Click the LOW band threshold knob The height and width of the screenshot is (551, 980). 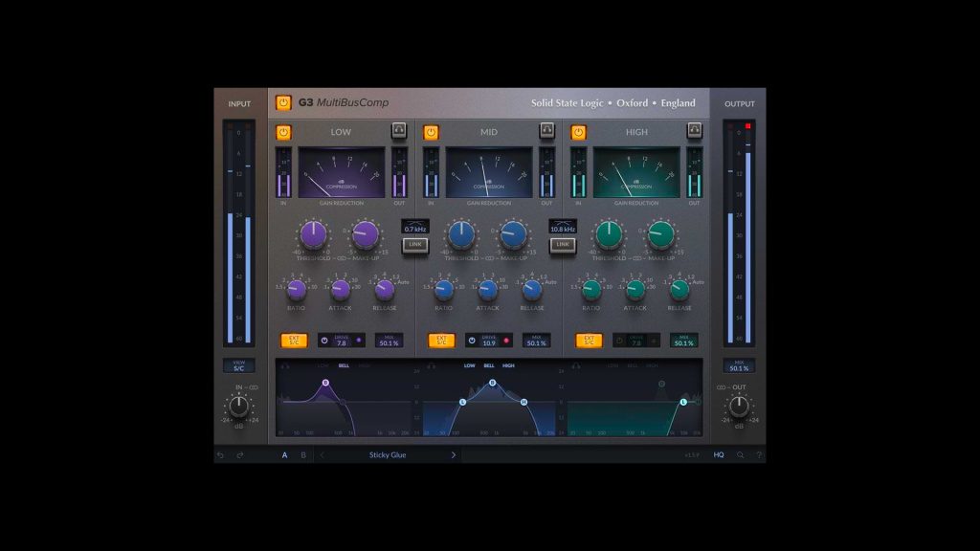point(313,233)
